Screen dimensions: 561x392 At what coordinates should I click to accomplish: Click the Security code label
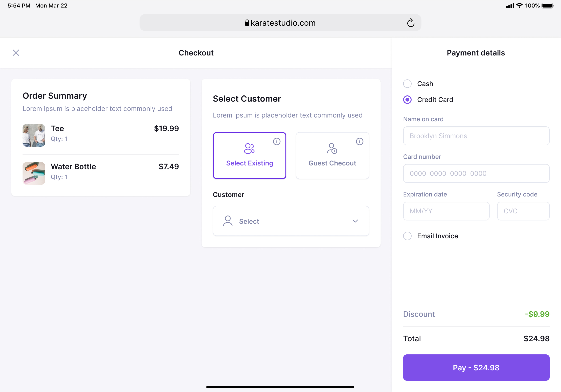pyautogui.click(x=517, y=194)
